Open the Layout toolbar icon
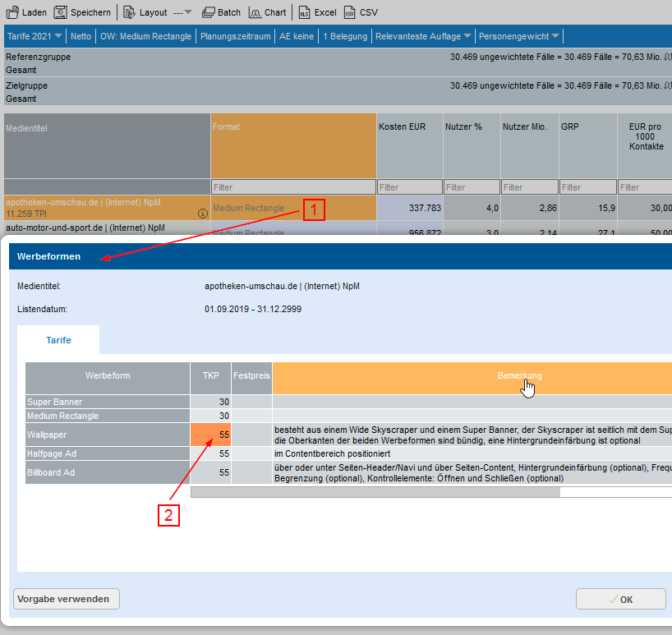Image resolution: width=672 pixels, height=635 pixels. click(x=129, y=12)
